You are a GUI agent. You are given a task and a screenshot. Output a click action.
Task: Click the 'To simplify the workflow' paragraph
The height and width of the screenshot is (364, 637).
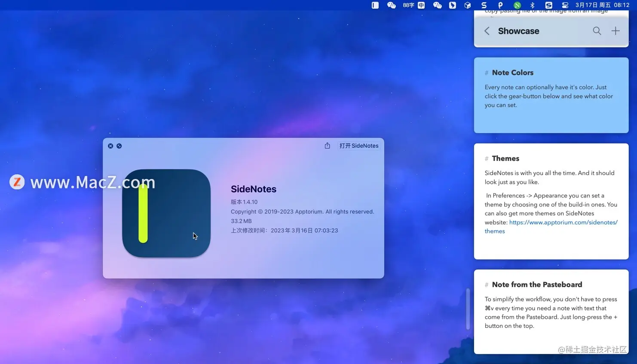click(x=551, y=312)
